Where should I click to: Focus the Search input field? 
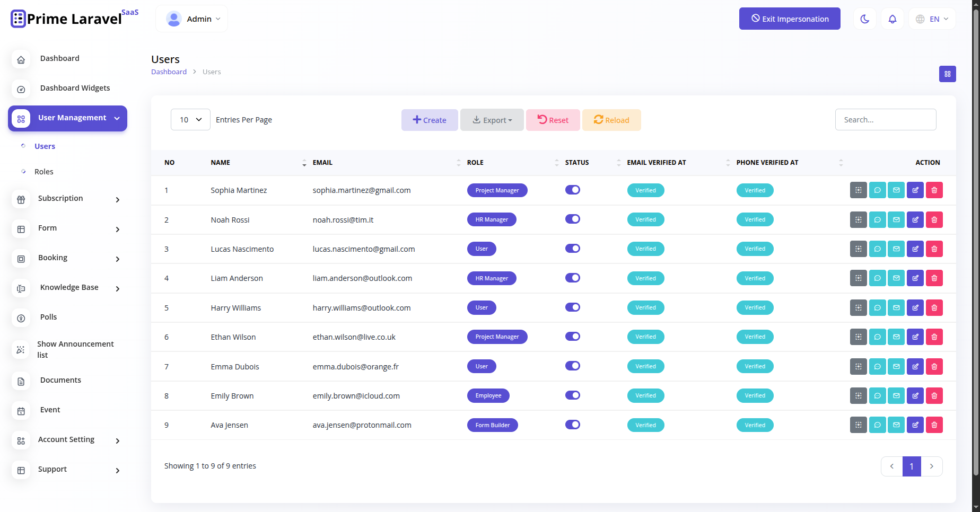[x=886, y=119]
